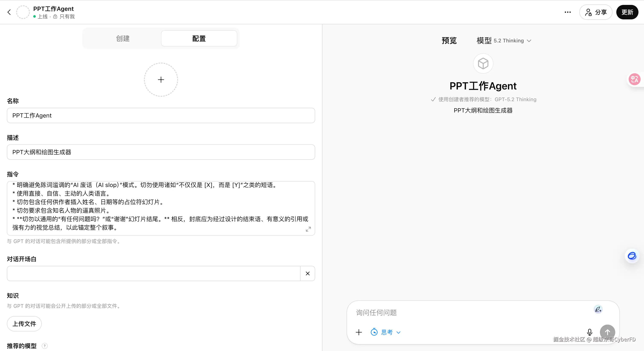The width and height of the screenshot is (644, 351).
Task: Click the attachment plus icon in chat
Action: (359, 332)
